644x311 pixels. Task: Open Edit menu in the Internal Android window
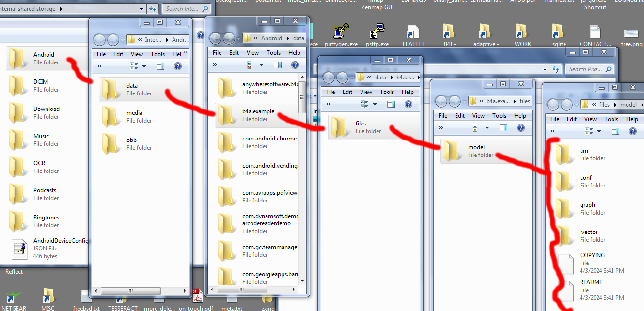click(118, 54)
